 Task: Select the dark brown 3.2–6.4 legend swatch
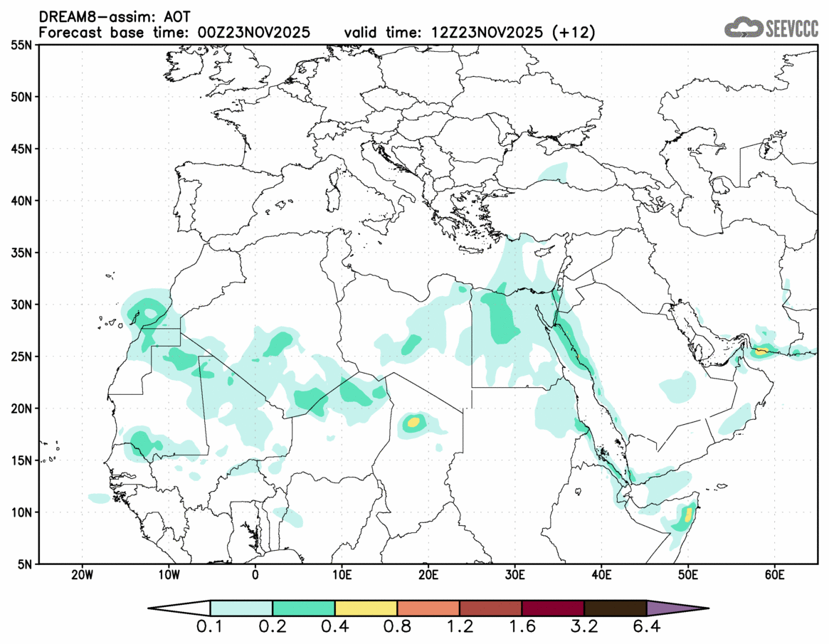pyautogui.click(x=615, y=608)
